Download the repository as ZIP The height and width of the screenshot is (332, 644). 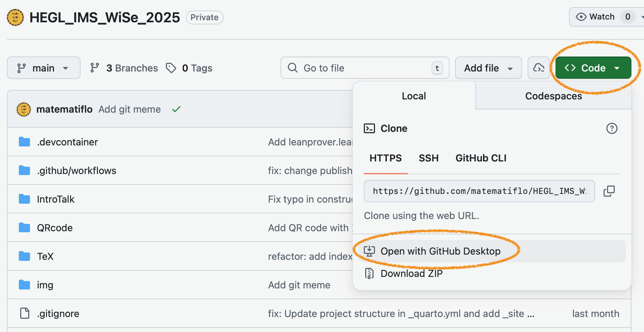tap(411, 273)
